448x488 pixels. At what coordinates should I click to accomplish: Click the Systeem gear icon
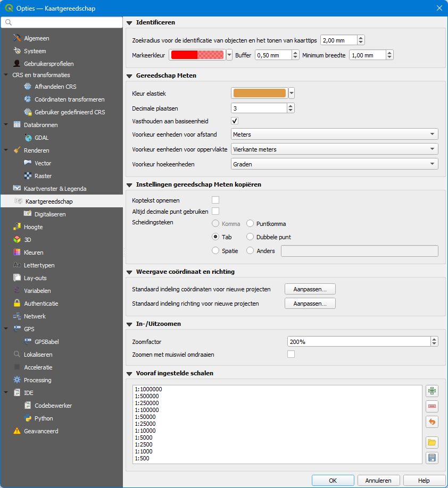[x=17, y=51]
